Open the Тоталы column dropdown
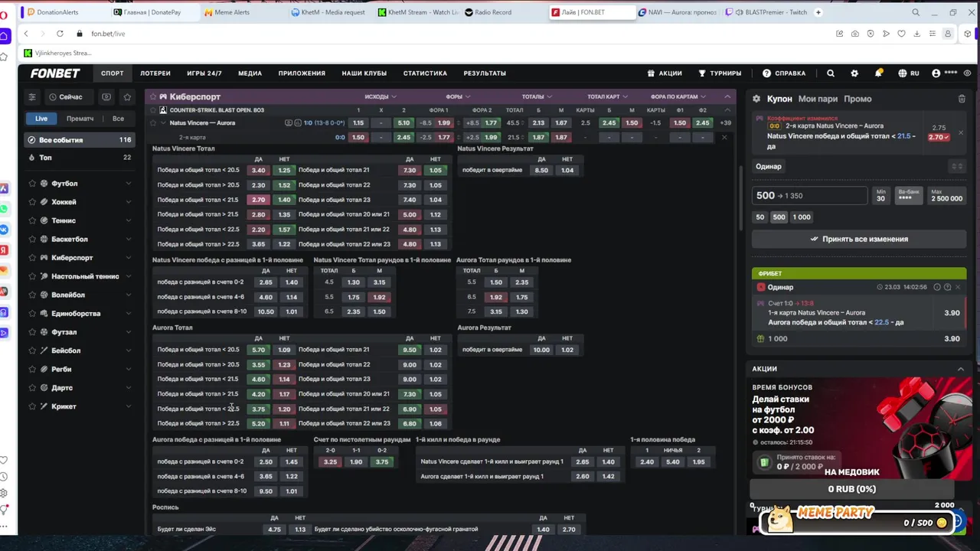The height and width of the screenshot is (551, 980). pyautogui.click(x=537, y=96)
